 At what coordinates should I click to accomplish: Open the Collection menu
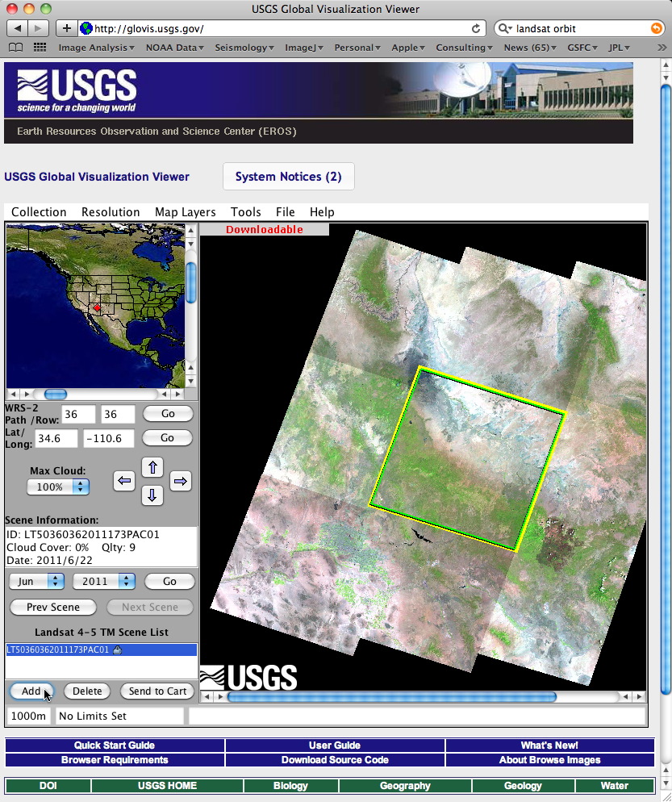coord(39,212)
